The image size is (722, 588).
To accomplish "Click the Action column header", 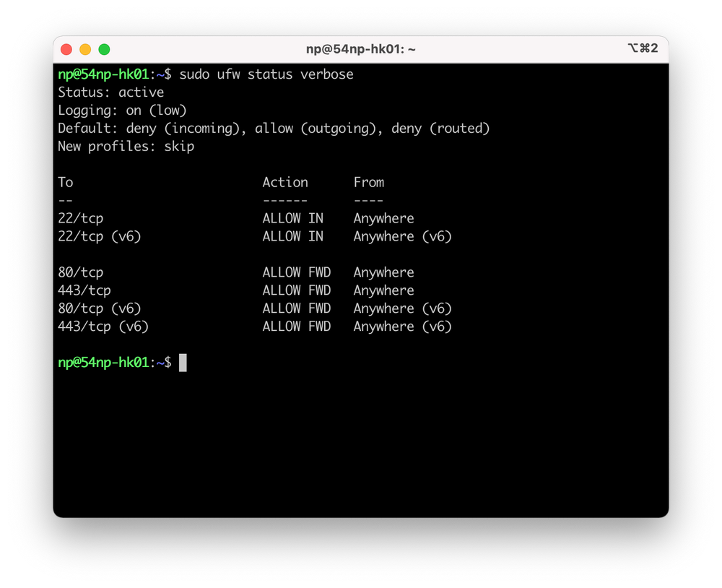I will tap(284, 182).
